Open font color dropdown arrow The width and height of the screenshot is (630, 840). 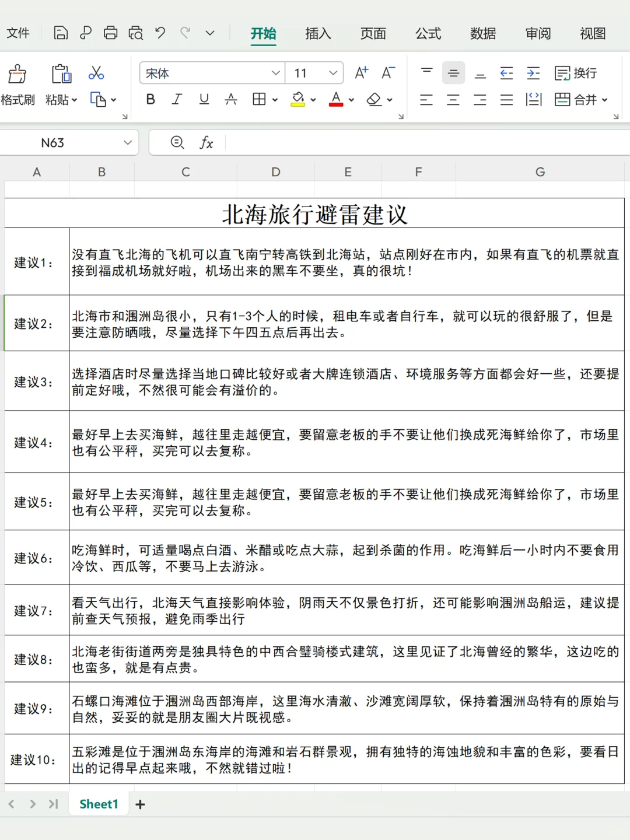[351, 100]
